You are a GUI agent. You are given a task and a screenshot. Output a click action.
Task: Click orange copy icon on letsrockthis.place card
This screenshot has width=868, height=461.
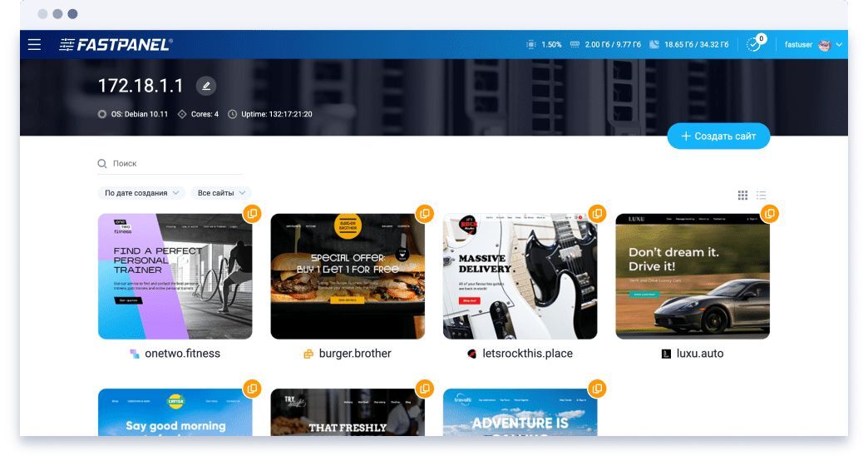[597, 213]
